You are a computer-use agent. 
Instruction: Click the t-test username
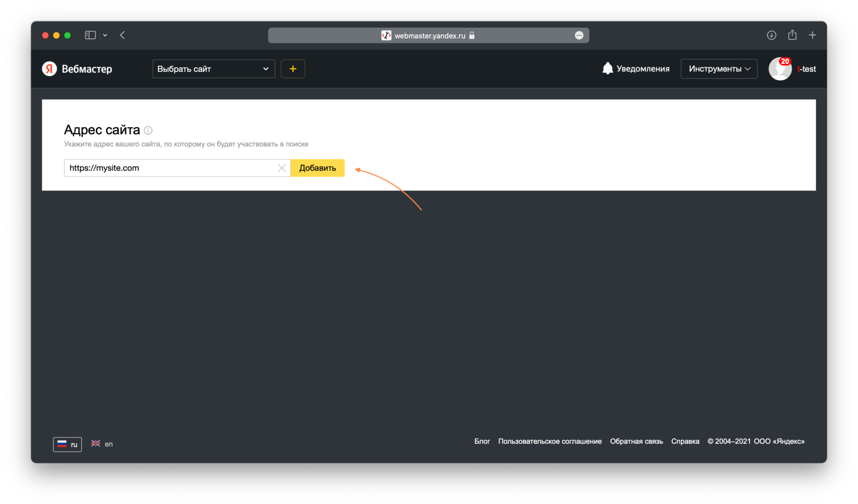pos(806,69)
